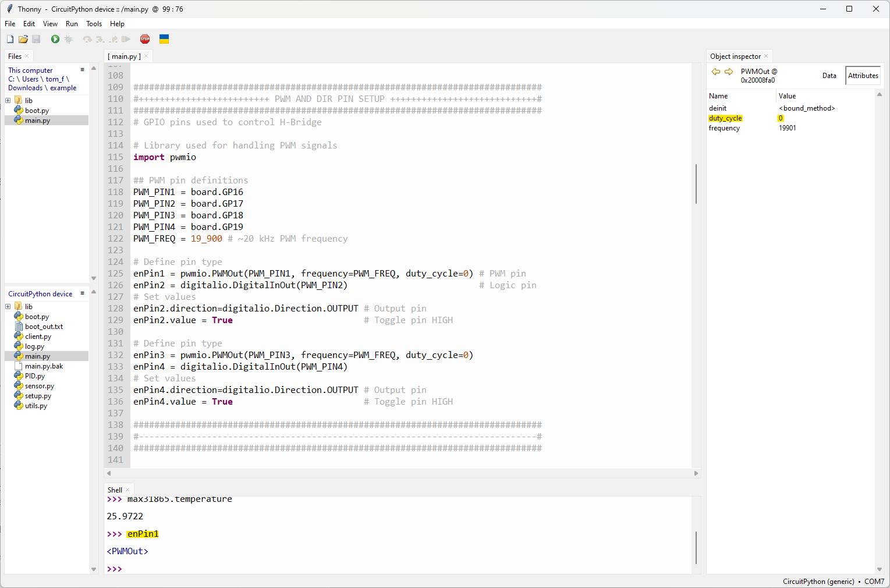Image resolution: width=890 pixels, height=588 pixels.
Task: Close the main.py editor tab
Action: 146,56
